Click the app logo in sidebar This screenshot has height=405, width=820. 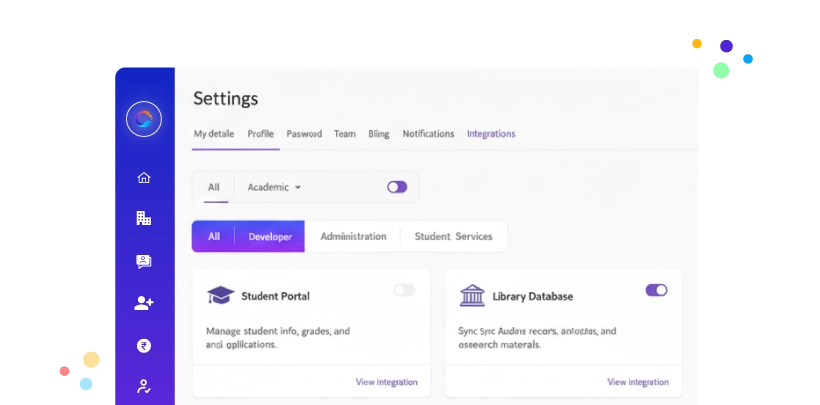(144, 120)
